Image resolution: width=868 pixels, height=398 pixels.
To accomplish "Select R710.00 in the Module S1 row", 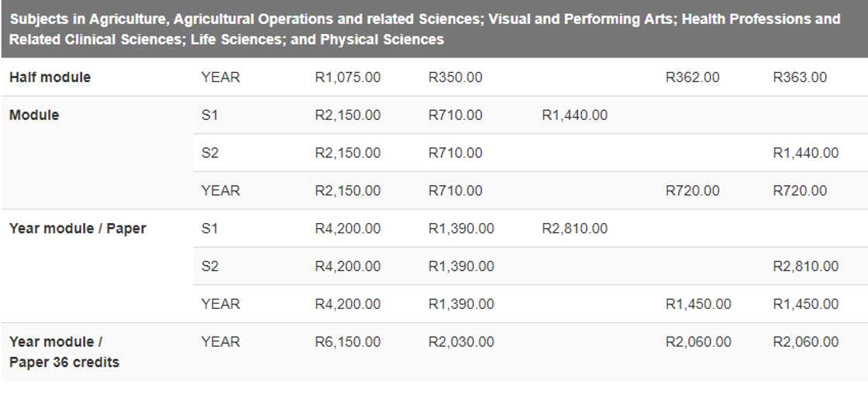I will click(x=455, y=115).
